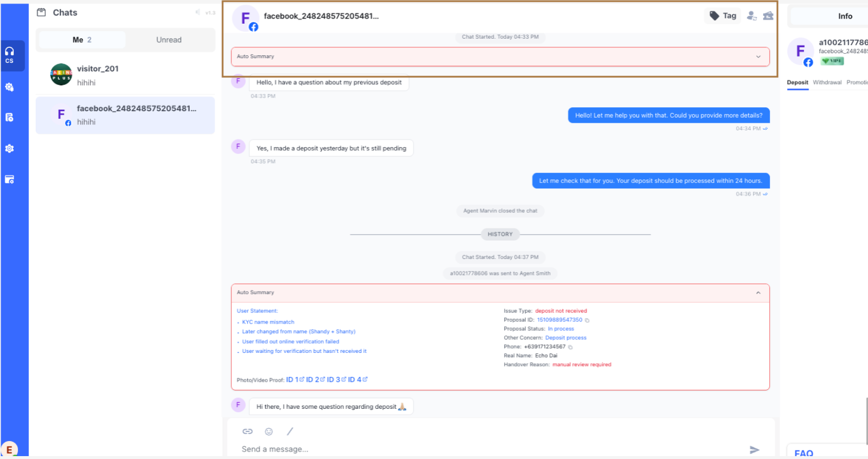The height and width of the screenshot is (459, 868).
Task: Click the ticket icon beside the Tag button
Action: tap(768, 16)
